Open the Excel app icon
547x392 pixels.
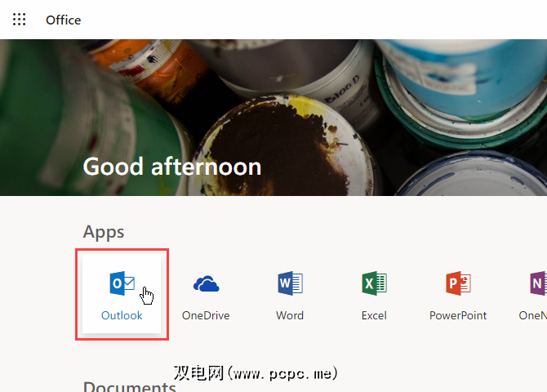[374, 283]
